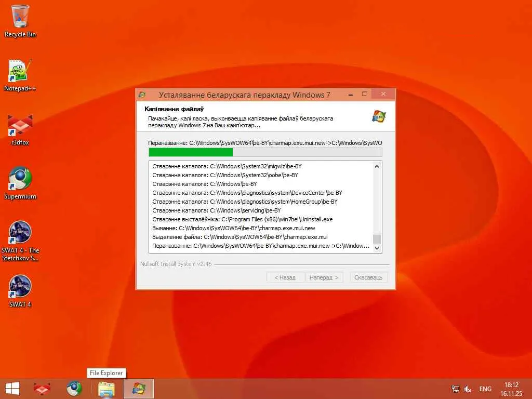
Task: Click the maximize button of the installer
Action: click(x=364, y=94)
